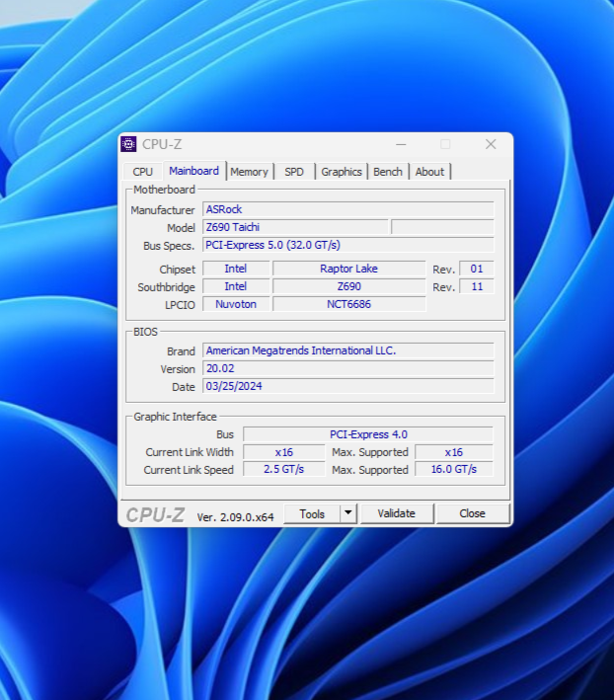Go to the SPD tab
Screen dimensions: 614x700
tap(294, 172)
